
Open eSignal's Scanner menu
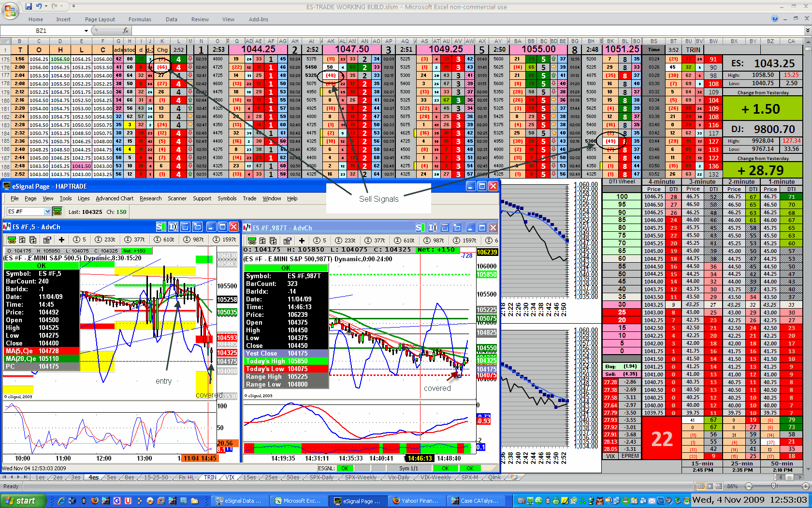(x=177, y=198)
